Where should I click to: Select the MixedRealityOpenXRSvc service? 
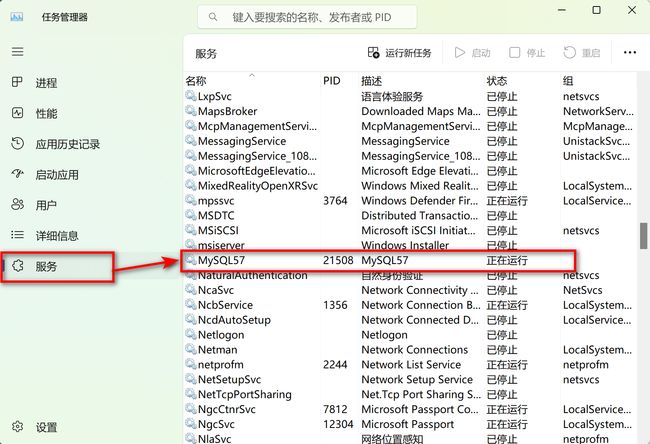(410, 186)
